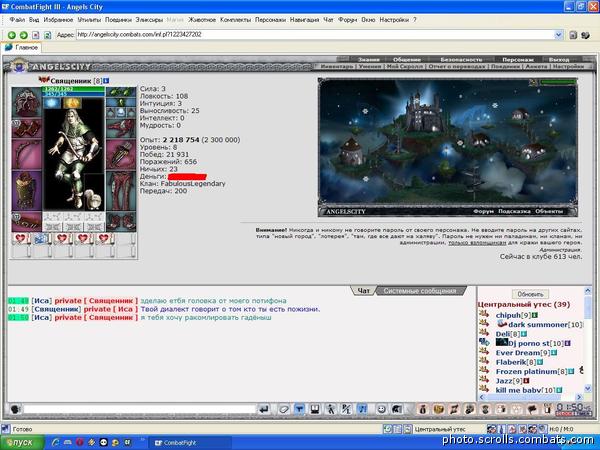Click the quiver of arrows slot
The width and height of the screenshot is (600, 450).
(x=121, y=154)
